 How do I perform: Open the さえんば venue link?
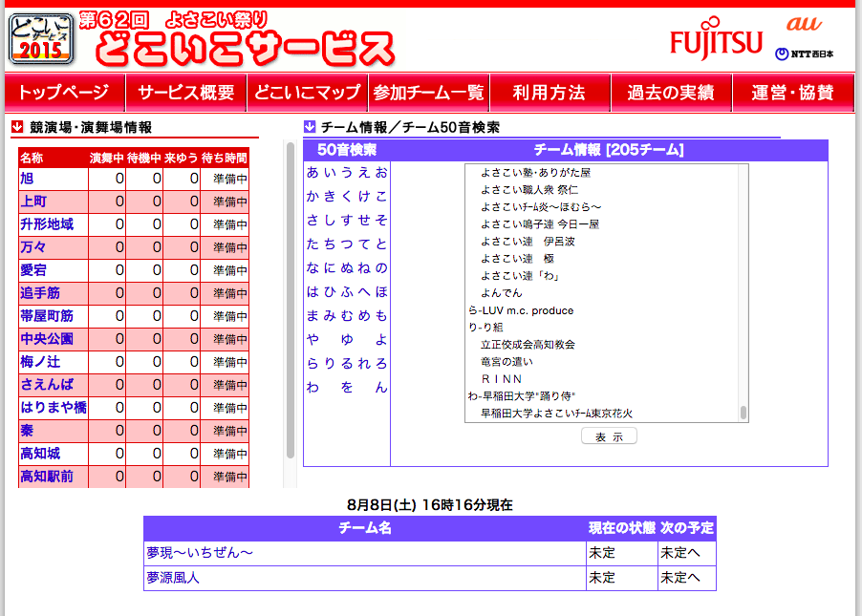pyautogui.click(x=47, y=385)
